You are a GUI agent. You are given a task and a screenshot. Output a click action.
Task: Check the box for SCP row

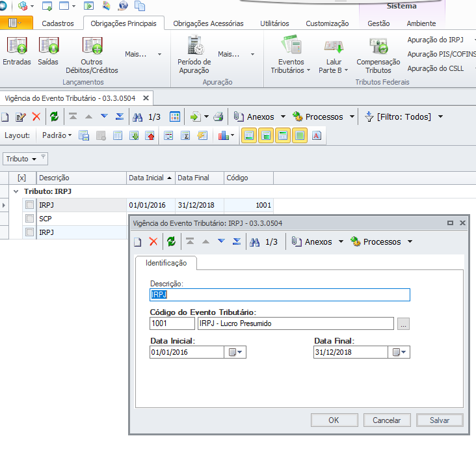[x=29, y=218]
